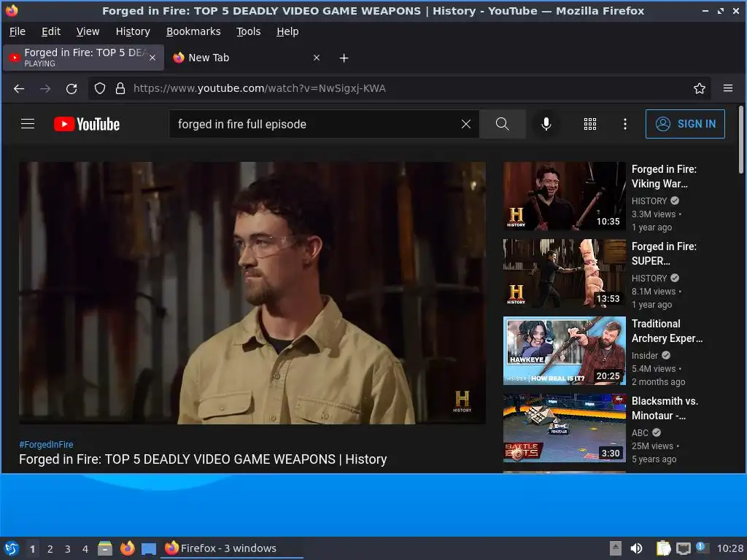Viewport: 747px width, 560px height.
Task: Click the magnifier search button
Action: 502,124
